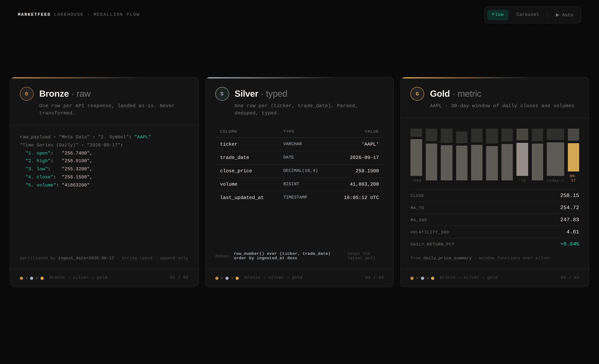Screen dimensions: 599x364
Task: Click the row_number() dedup expression
Action: click(x=282, y=256)
